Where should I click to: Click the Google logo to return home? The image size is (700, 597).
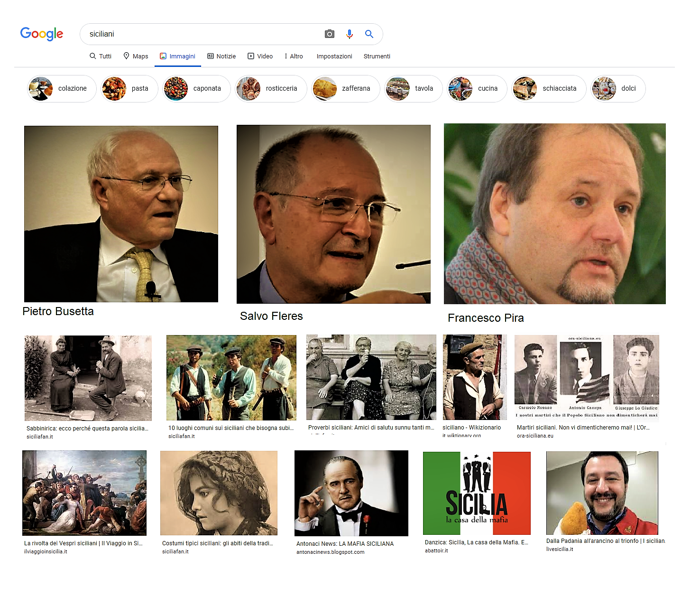[x=42, y=34]
